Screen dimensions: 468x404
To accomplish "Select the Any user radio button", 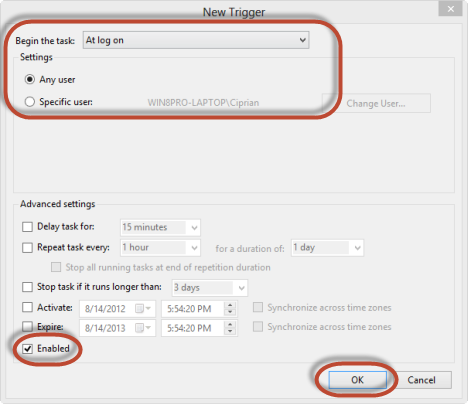I will point(30,79).
